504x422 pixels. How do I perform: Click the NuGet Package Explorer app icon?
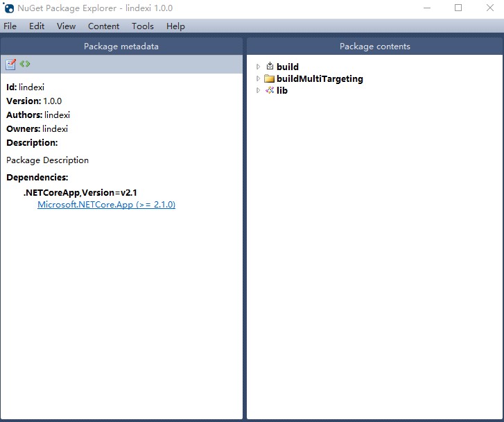tap(8, 8)
